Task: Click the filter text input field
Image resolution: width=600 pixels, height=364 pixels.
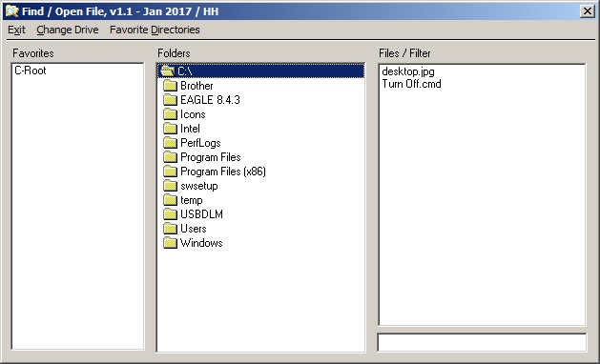Action: [x=482, y=342]
